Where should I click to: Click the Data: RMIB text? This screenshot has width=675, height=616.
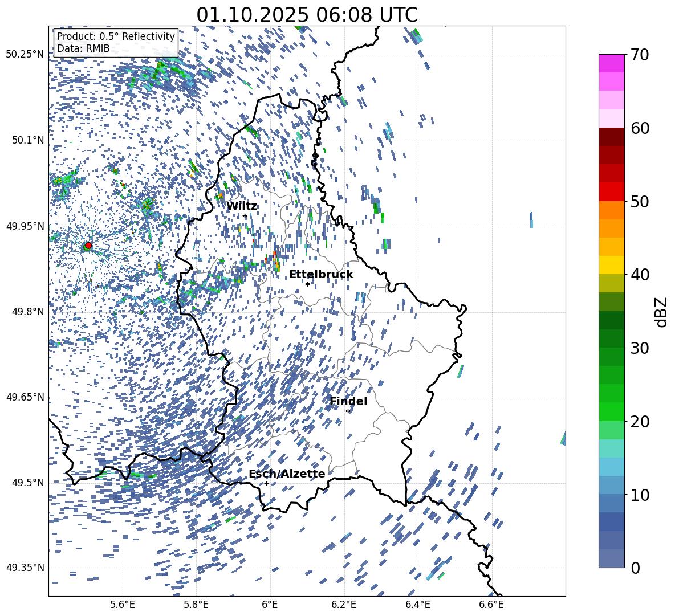coord(83,48)
